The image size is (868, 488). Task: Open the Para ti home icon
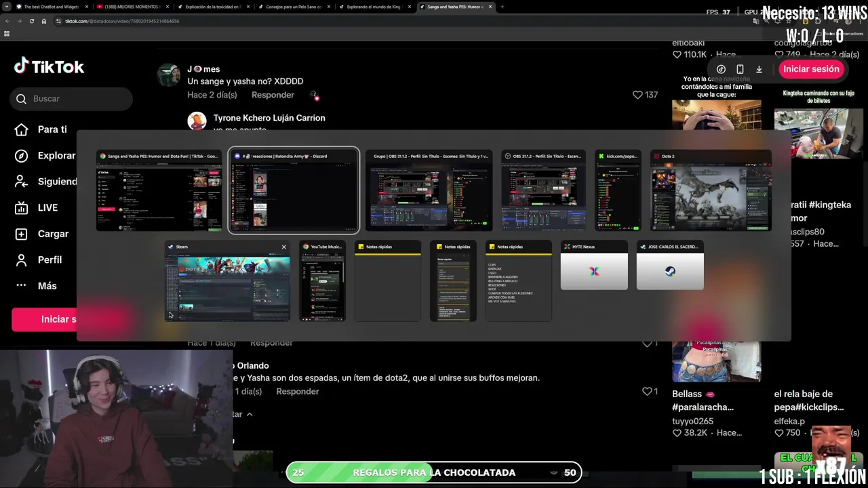pos(22,129)
